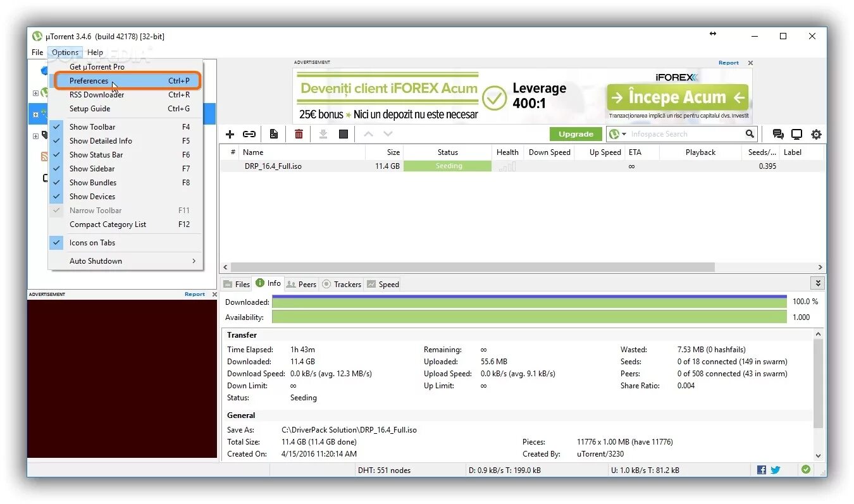This screenshot has height=504, width=854.
Task: Select Preferences from Options menu
Action: click(125, 81)
